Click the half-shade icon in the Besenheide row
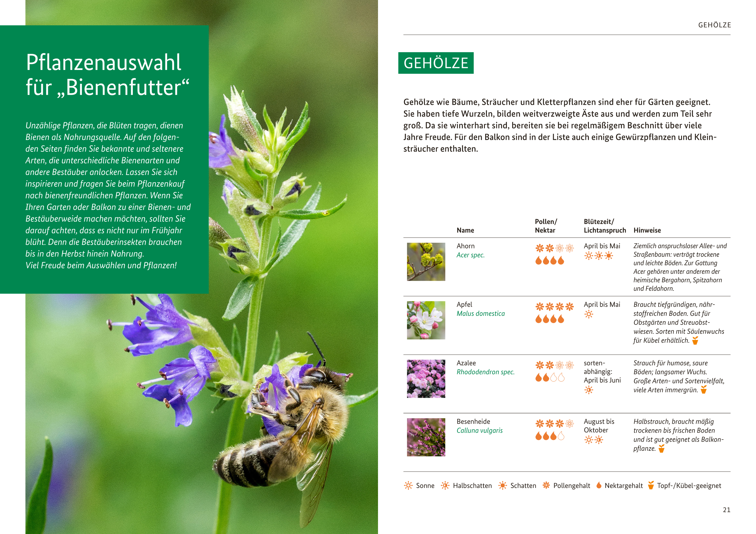The width and height of the screenshot is (756, 534). tap(599, 440)
